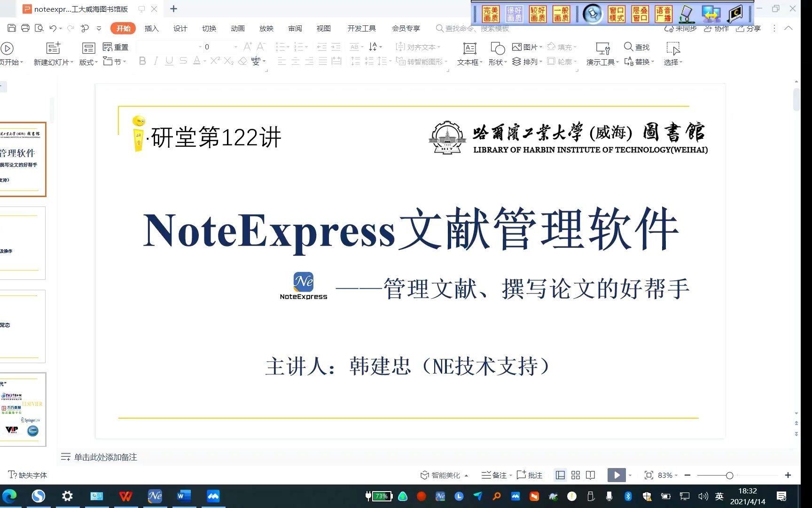Click the Layout (版式) icon
812x508 pixels.
88,48
